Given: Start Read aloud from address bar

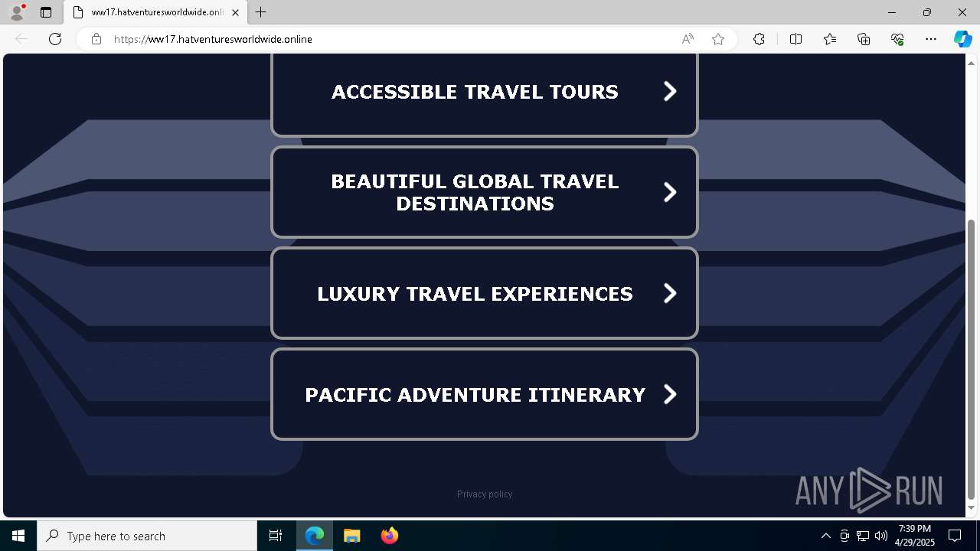Looking at the screenshot, I should [688, 39].
